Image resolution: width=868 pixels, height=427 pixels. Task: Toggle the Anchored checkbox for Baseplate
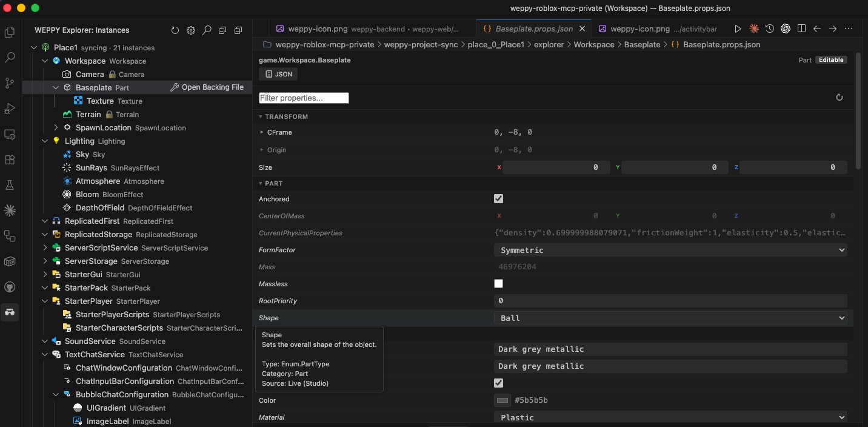point(498,198)
